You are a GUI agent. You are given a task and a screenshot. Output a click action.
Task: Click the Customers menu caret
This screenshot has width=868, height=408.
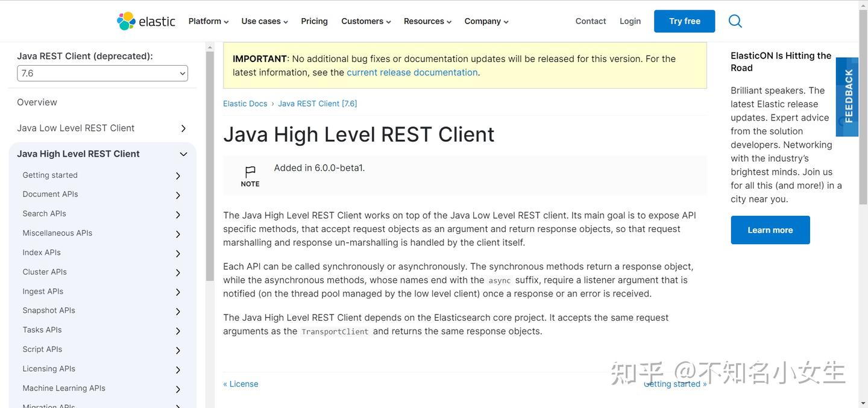click(x=388, y=21)
